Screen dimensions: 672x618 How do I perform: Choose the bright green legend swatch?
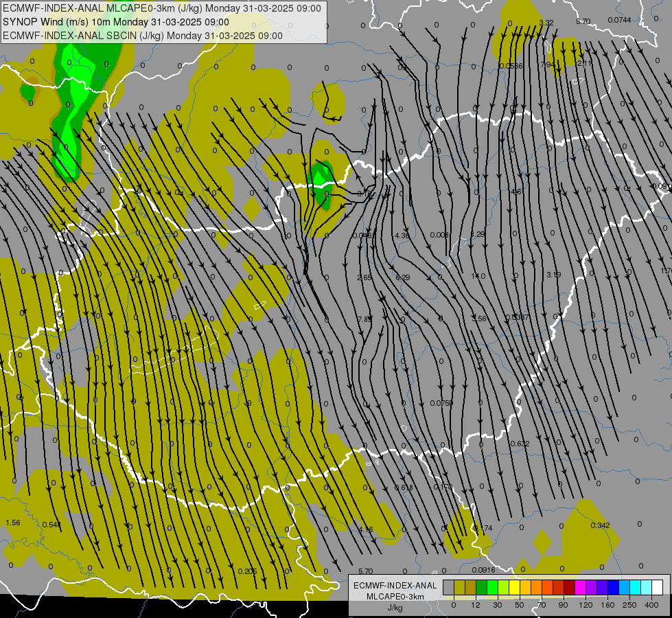pyautogui.click(x=492, y=587)
